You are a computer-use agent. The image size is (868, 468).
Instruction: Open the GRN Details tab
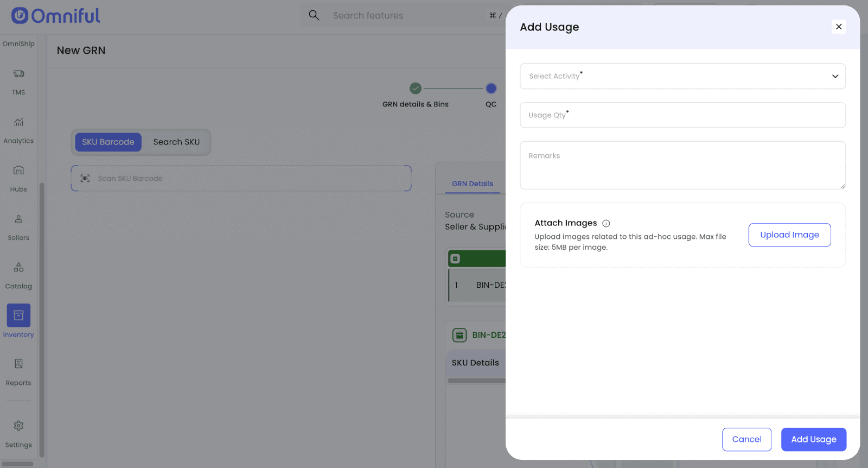[x=473, y=184]
